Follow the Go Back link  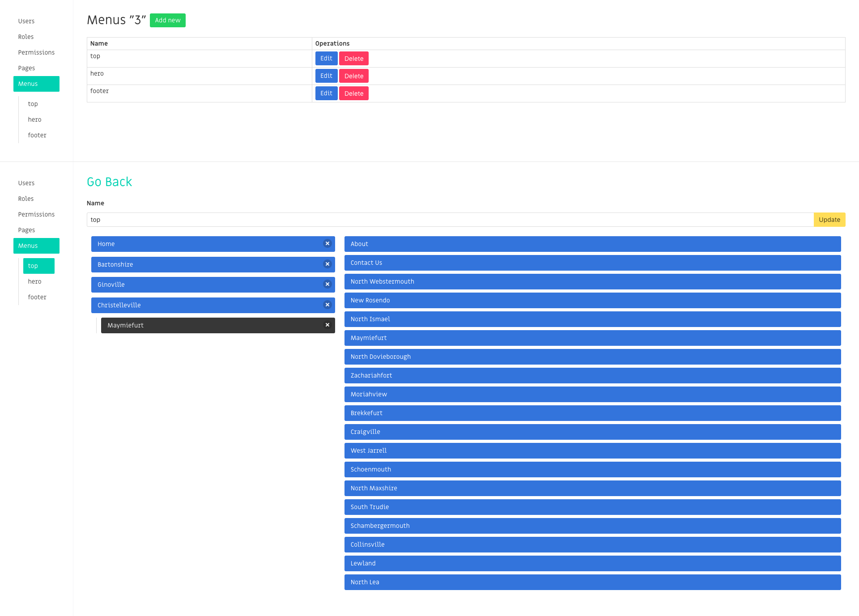109,182
